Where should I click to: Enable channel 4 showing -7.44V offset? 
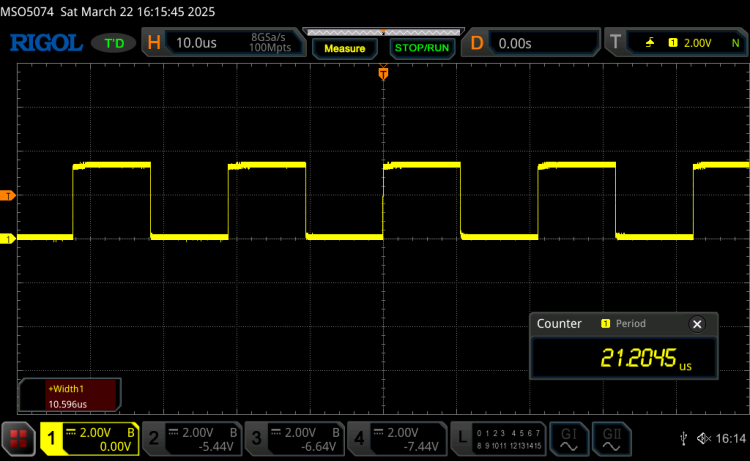click(401, 437)
